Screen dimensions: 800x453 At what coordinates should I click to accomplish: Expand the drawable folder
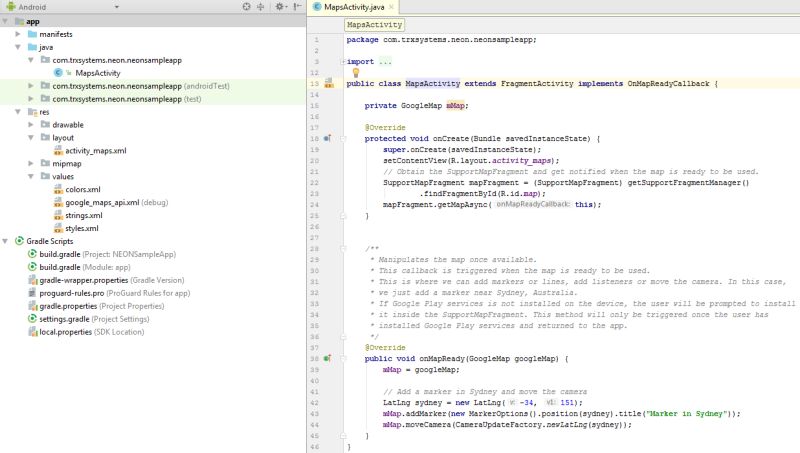tap(31, 124)
